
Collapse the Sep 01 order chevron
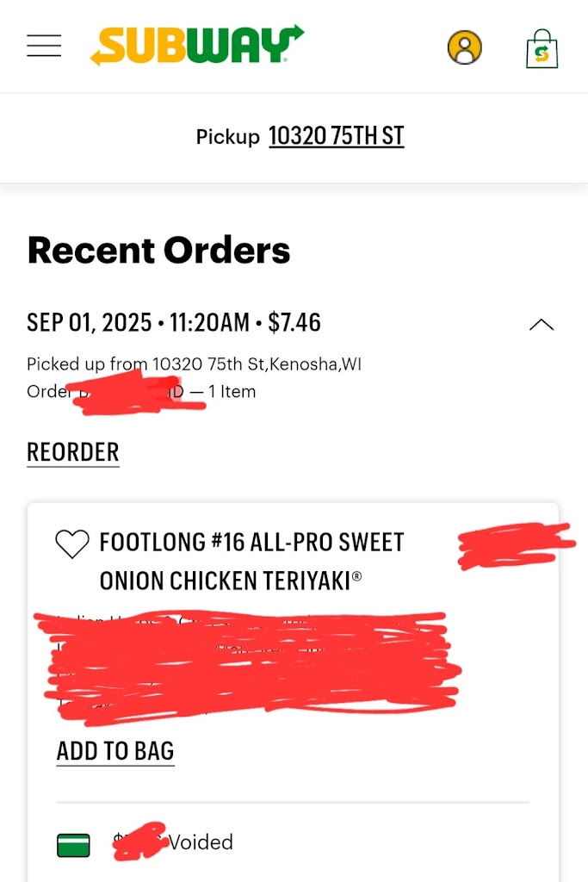tap(541, 325)
